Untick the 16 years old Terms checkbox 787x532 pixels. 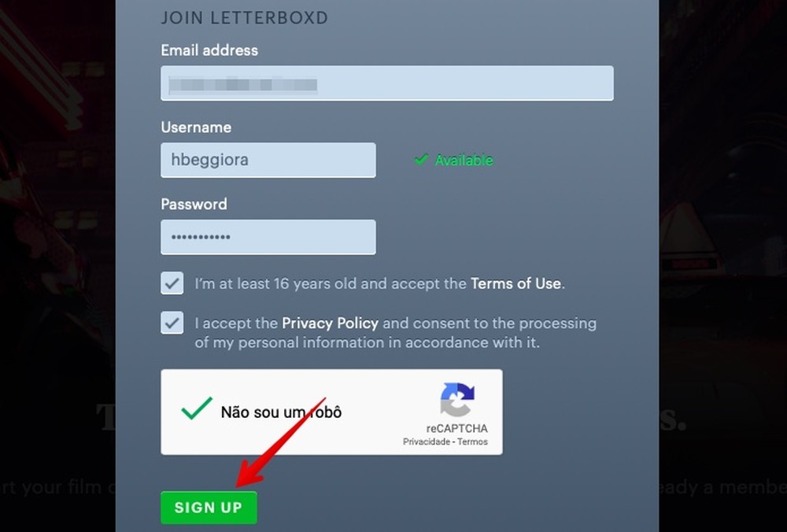(172, 283)
